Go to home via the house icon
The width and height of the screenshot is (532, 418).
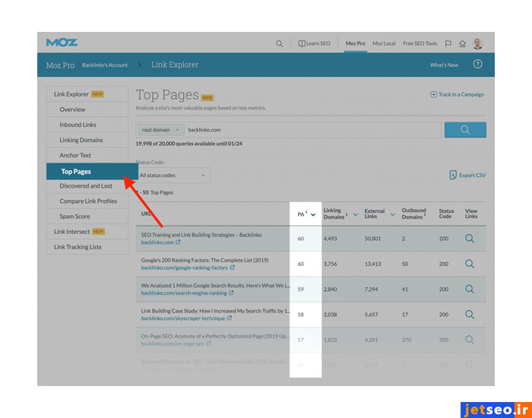[x=462, y=43]
